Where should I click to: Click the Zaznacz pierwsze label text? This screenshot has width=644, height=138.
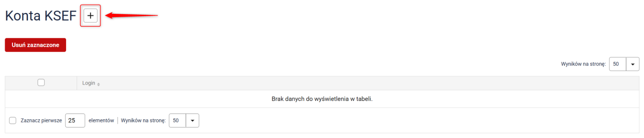click(x=41, y=121)
